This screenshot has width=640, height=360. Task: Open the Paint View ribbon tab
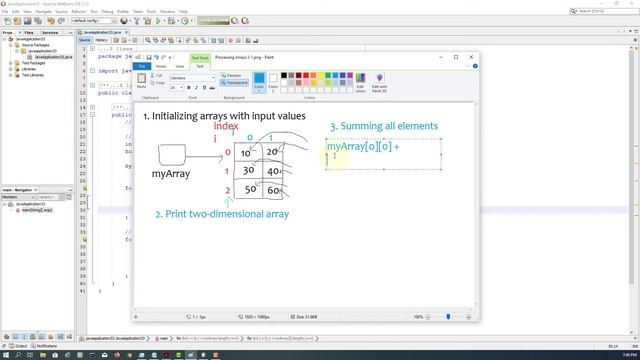click(x=180, y=66)
